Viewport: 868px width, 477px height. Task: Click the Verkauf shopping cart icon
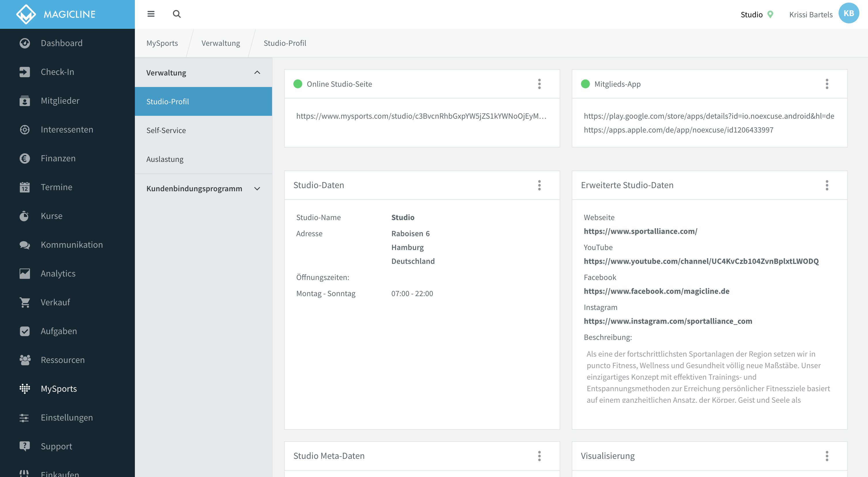[24, 302]
